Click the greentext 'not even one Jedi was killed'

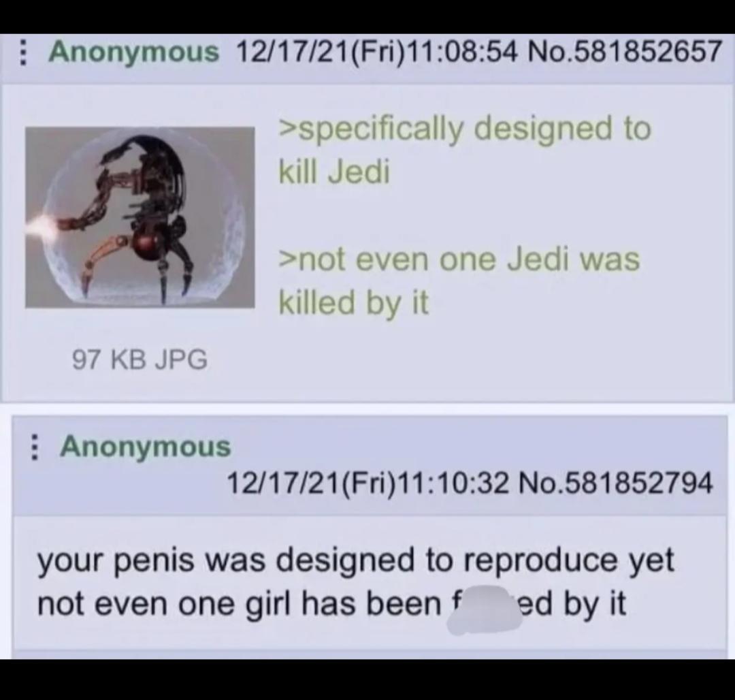point(459,281)
